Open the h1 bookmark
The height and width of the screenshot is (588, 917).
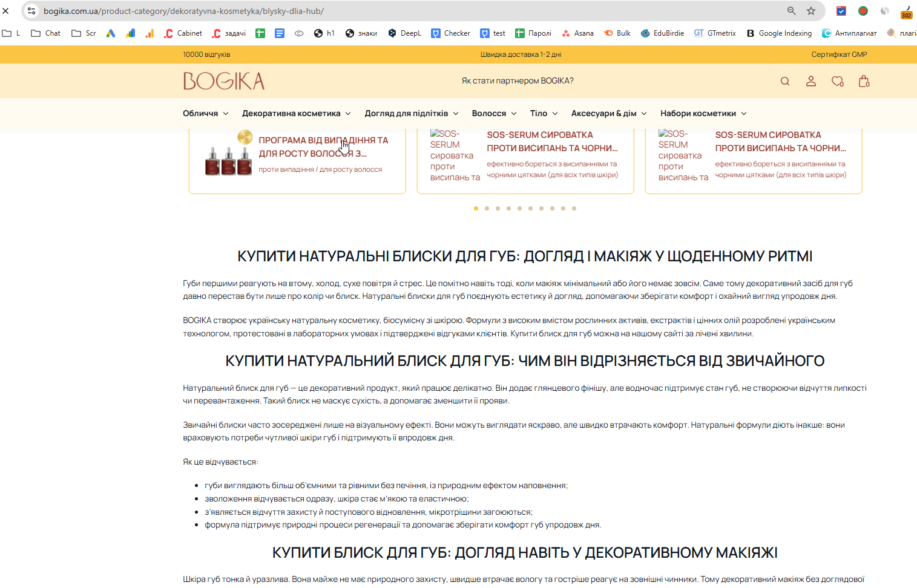tap(324, 33)
